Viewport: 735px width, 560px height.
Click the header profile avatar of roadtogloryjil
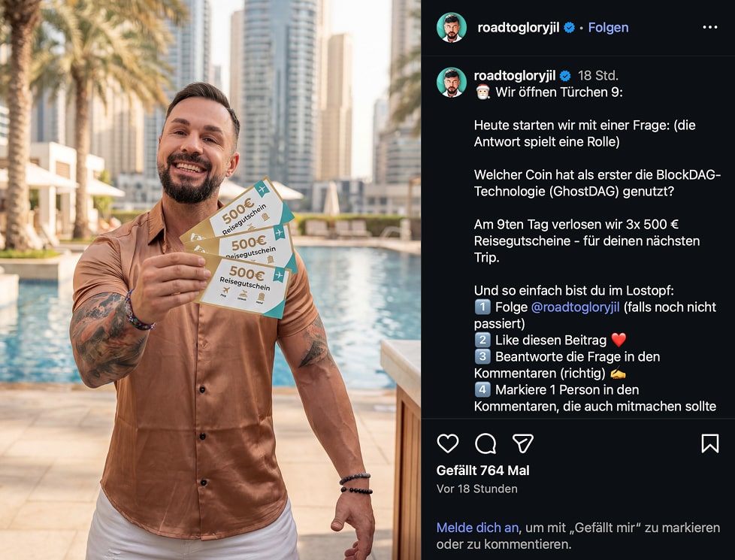(452, 28)
